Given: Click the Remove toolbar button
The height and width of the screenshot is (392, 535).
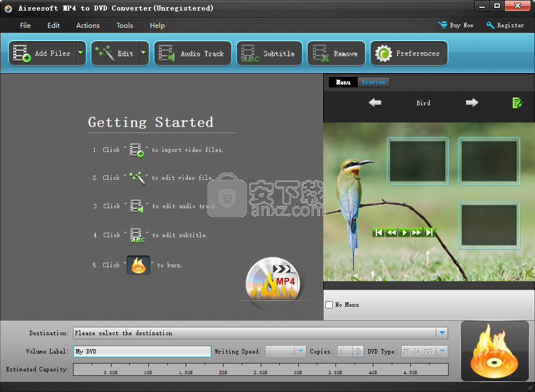Looking at the screenshot, I should pyautogui.click(x=336, y=53).
